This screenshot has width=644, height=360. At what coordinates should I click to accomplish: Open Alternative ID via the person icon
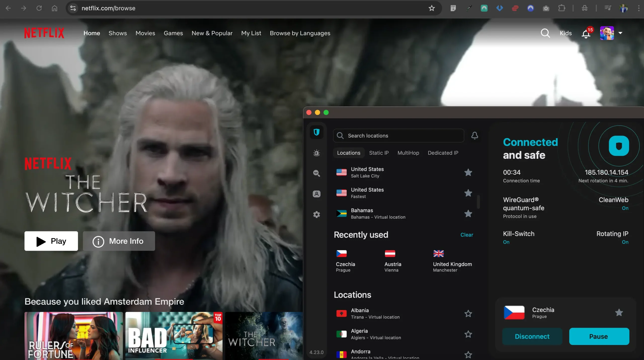(x=317, y=194)
